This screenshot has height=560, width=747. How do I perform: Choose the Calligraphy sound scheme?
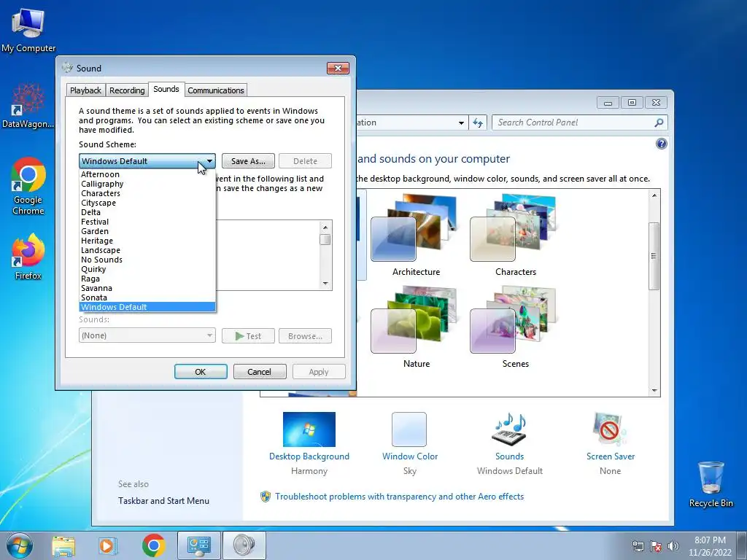click(147, 184)
